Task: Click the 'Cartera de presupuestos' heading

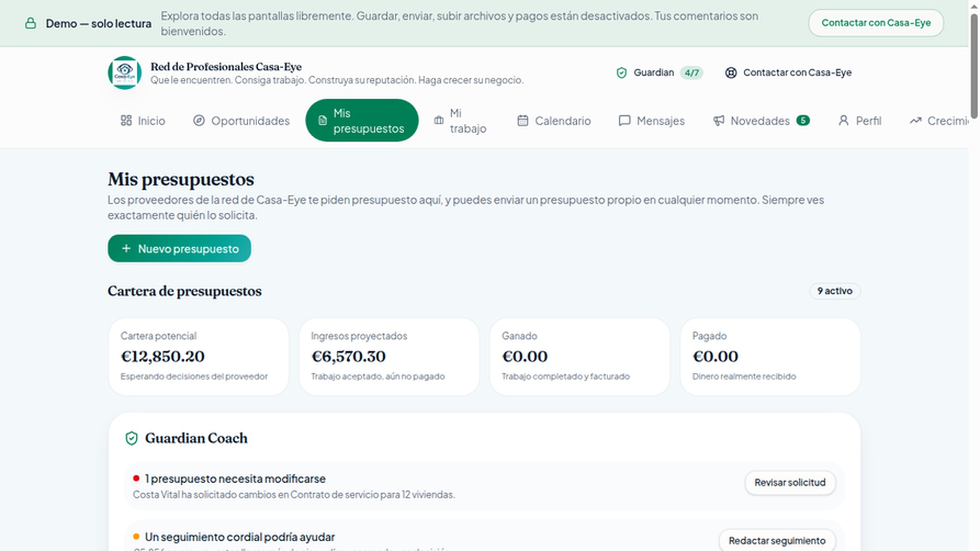Action: click(184, 291)
